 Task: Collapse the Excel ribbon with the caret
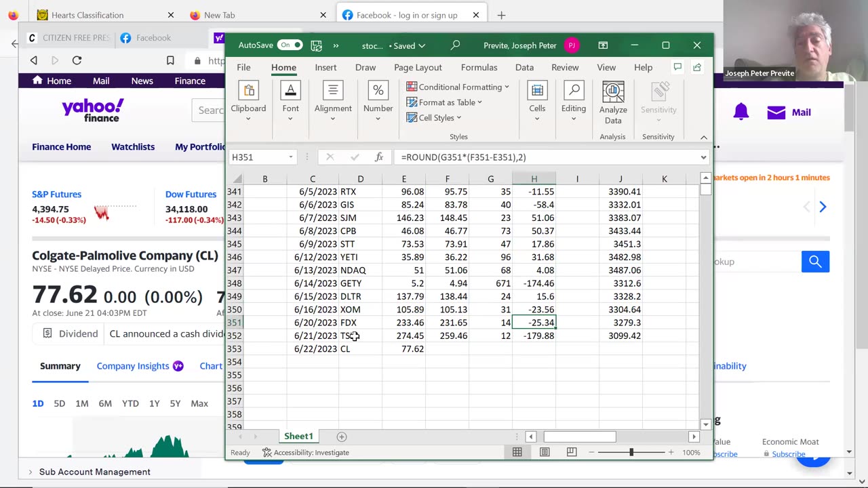[704, 137]
